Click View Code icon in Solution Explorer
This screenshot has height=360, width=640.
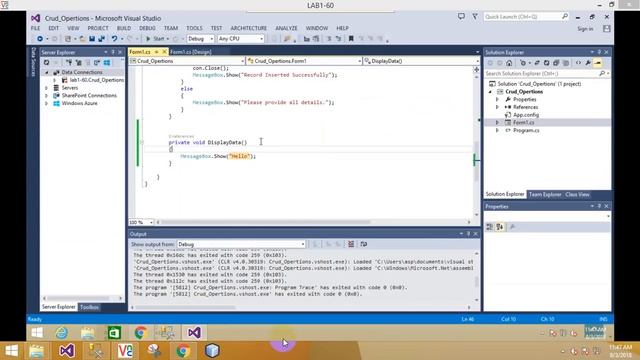578,63
